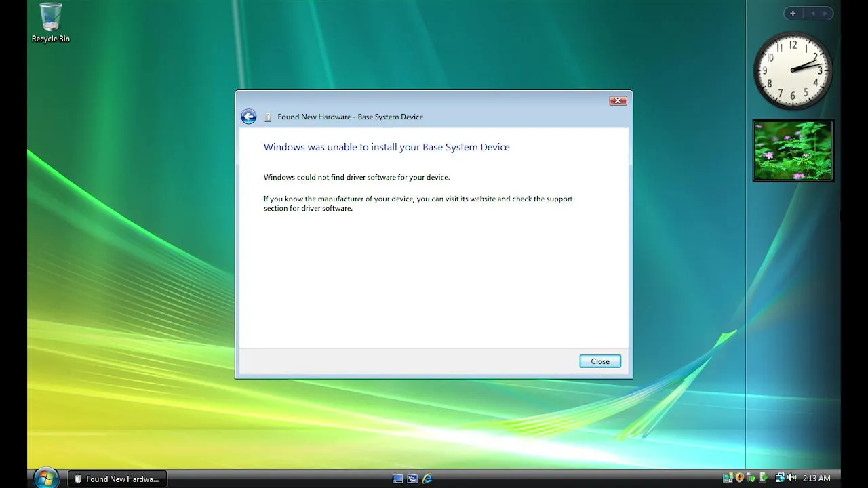Click the taskbar clock showing 2:13 AM
Image resolution: width=868 pixels, height=488 pixels.
click(x=816, y=479)
